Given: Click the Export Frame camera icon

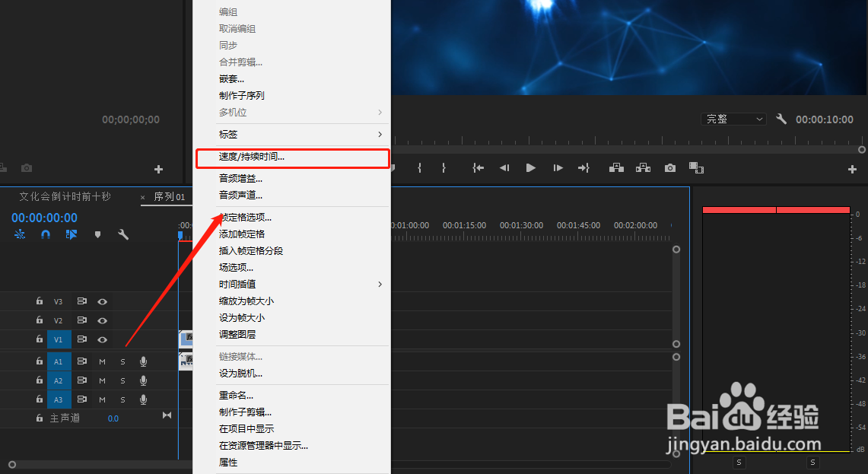Looking at the screenshot, I should click(670, 167).
